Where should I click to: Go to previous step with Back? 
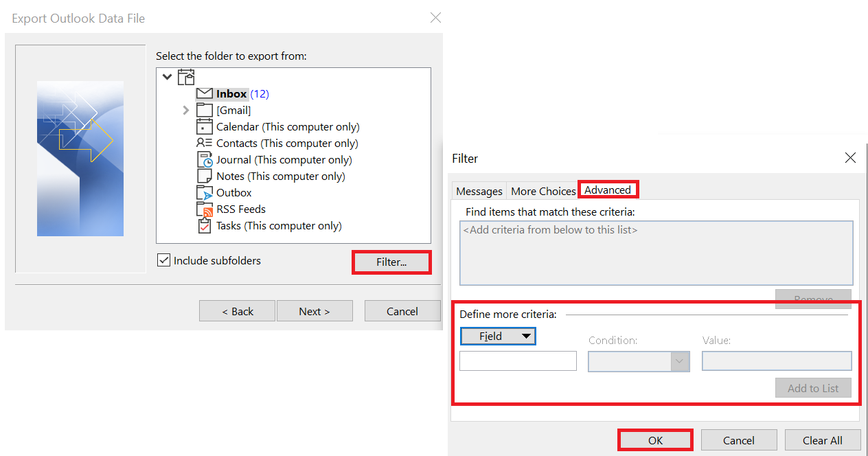click(237, 311)
